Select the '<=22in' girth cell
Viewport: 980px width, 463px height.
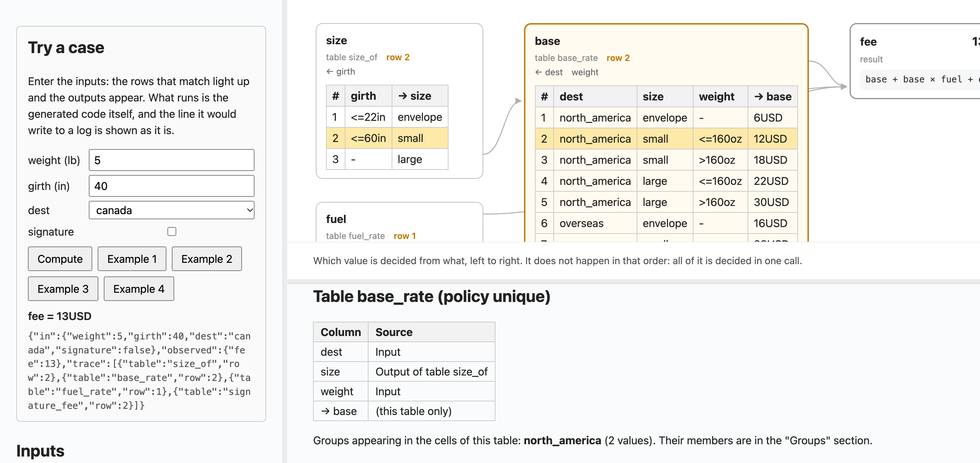368,117
